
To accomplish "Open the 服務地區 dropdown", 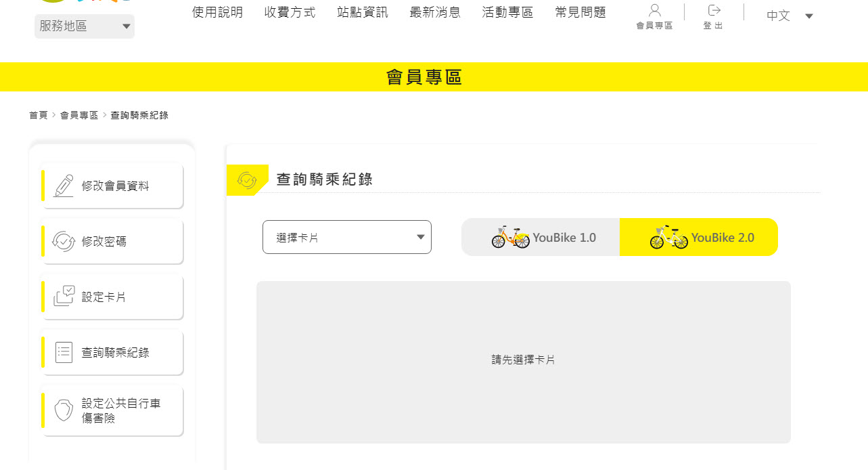I will point(85,26).
